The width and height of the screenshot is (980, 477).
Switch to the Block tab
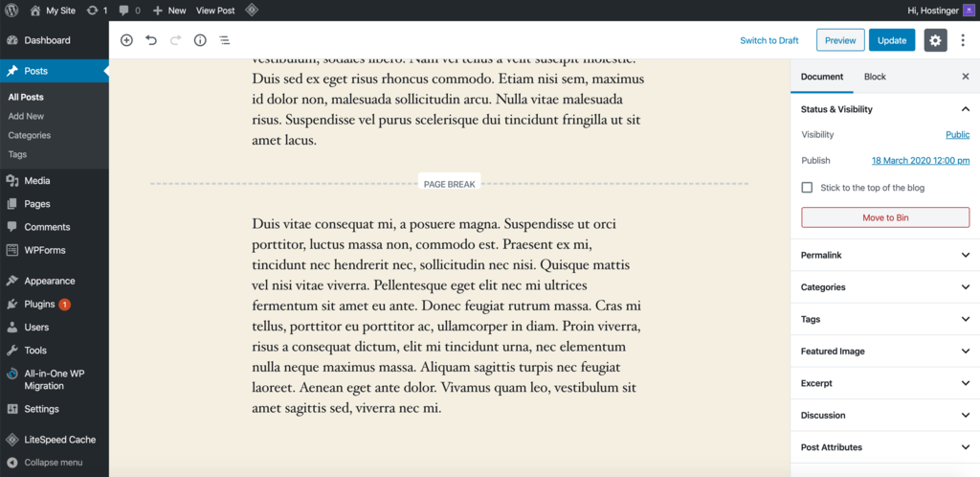pos(875,77)
